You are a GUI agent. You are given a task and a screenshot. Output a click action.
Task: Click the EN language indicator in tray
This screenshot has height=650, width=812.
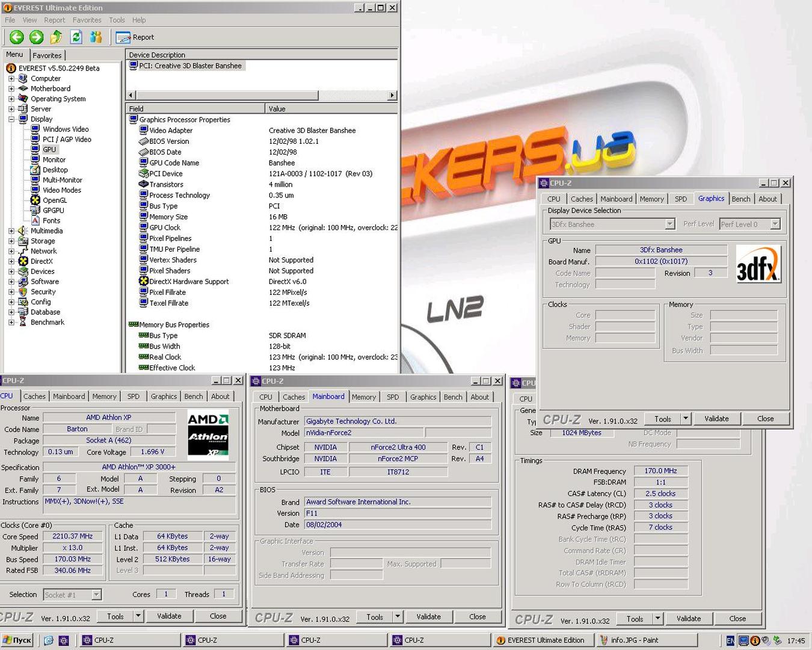(730, 641)
